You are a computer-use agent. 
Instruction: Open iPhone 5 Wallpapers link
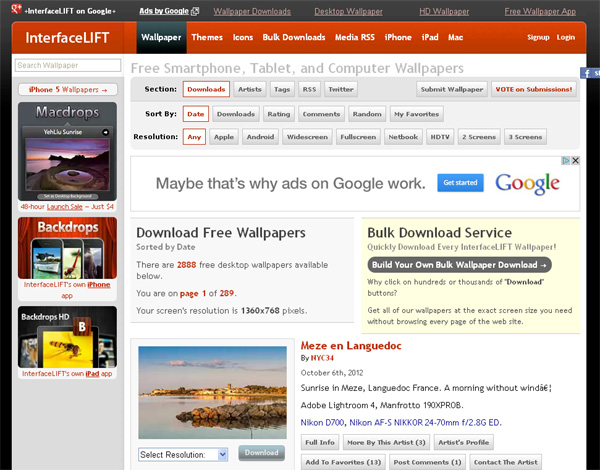[x=68, y=90]
